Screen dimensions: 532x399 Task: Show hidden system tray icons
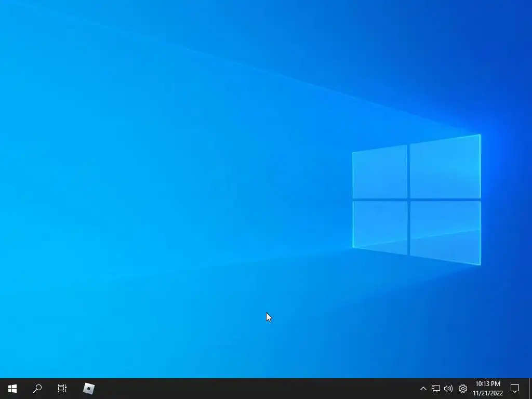click(423, 389)
